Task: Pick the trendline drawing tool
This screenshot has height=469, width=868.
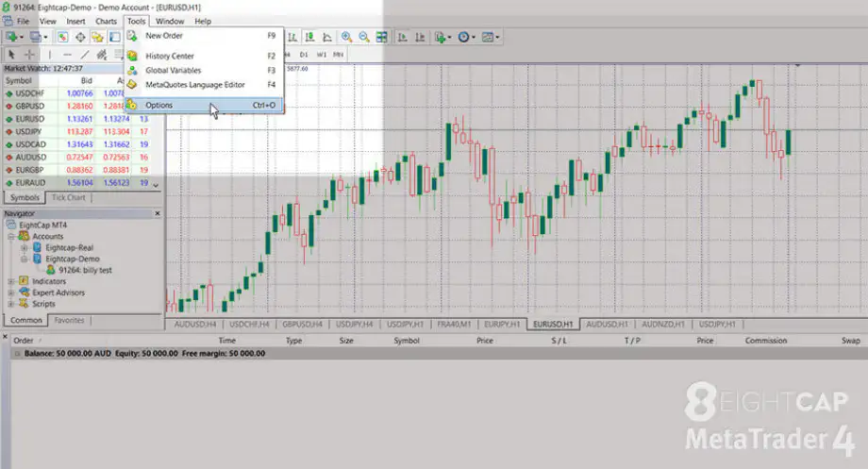Action: 83,54
